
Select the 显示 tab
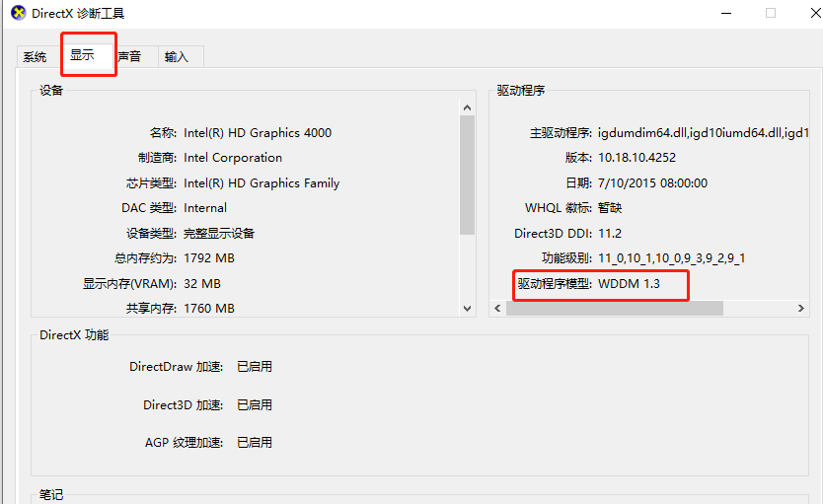tap(83, 56)
